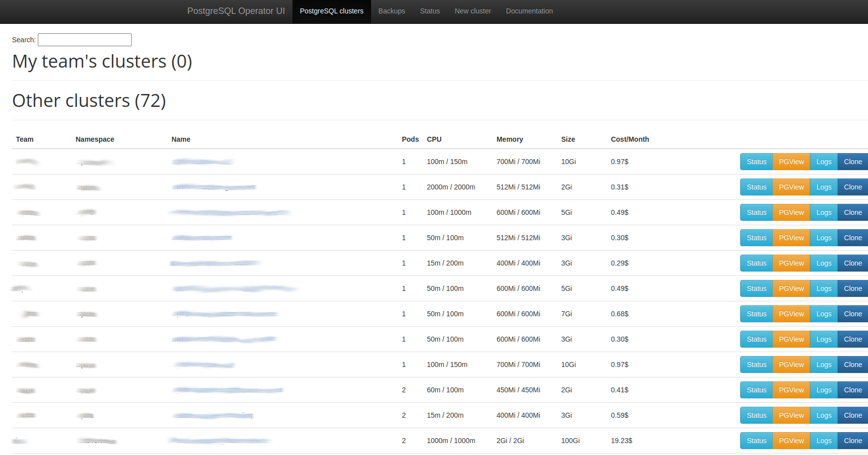Select the 60m / 100m CPU cell

point(445,390)
